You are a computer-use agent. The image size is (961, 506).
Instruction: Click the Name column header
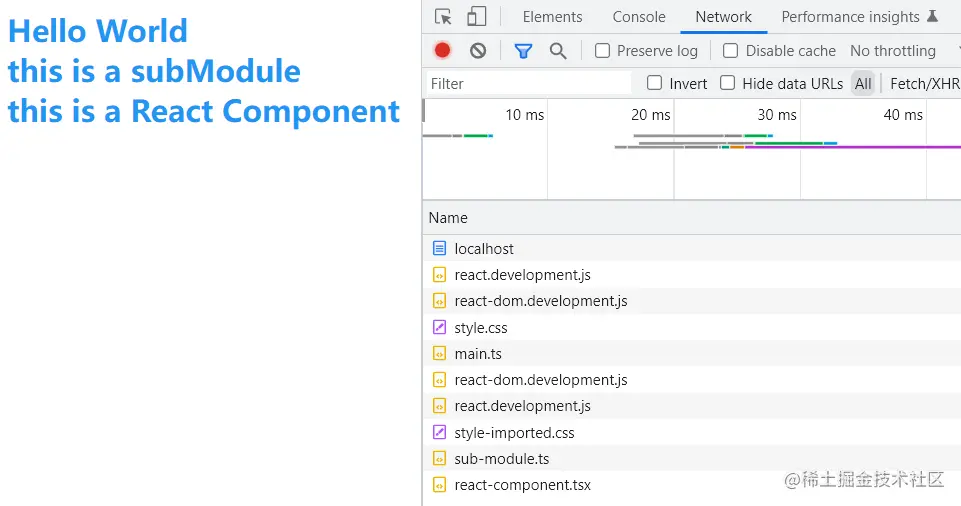(x=691, y=217)
